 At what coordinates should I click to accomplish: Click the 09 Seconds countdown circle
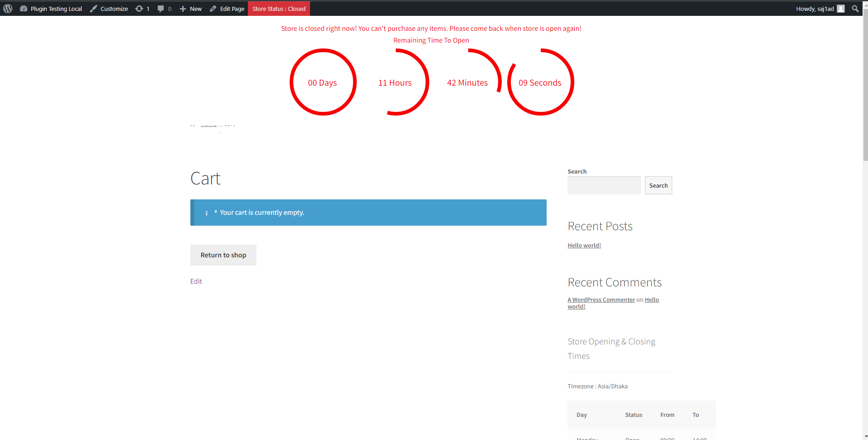pyautogui.click(x=540, y=82)
